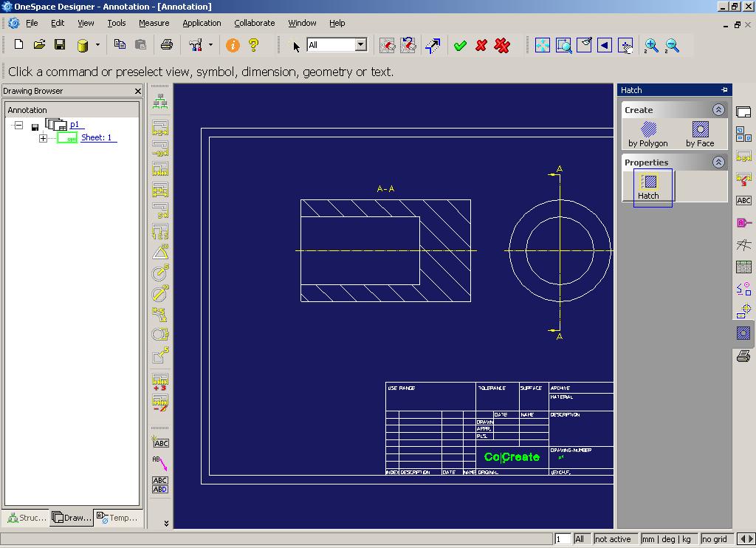Viewport: 756px width, 548px height.
Task: Expand the Sheet: 1 tree node
Action: 43,138
